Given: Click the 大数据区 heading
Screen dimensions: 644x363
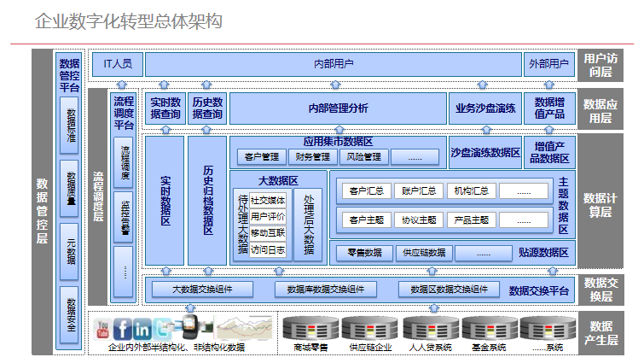Looking at the screenshot, I should pos(278,181).
